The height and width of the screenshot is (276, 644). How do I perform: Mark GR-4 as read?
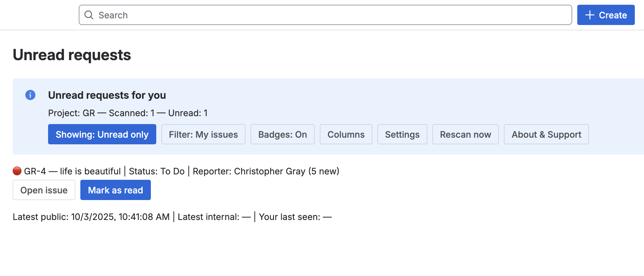[x=115, y=190]
